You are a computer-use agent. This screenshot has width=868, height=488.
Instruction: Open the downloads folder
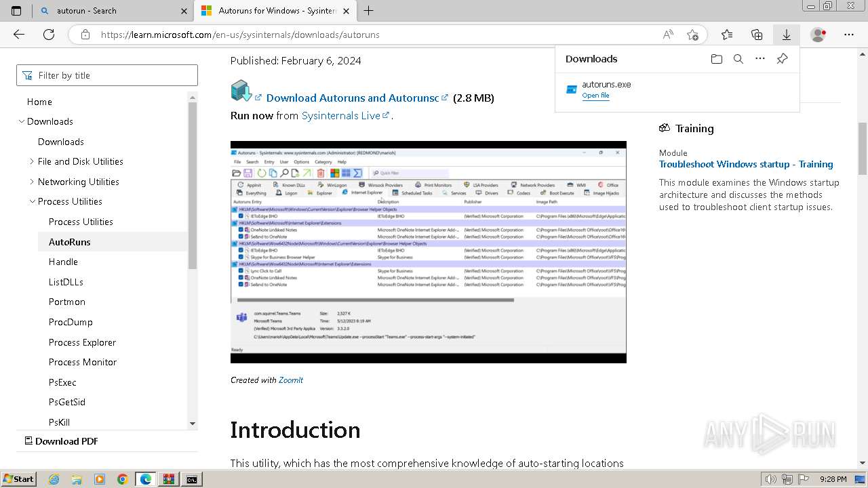click(x=717, y=59)
